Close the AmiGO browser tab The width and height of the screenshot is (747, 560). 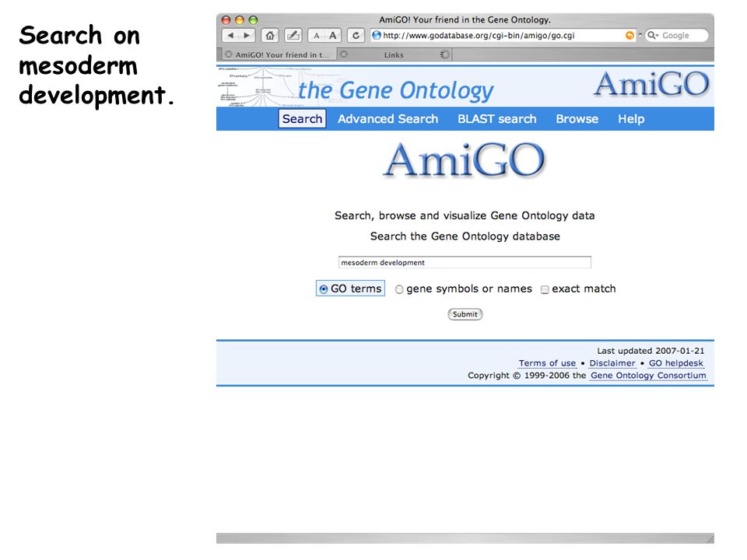point(229,54)
